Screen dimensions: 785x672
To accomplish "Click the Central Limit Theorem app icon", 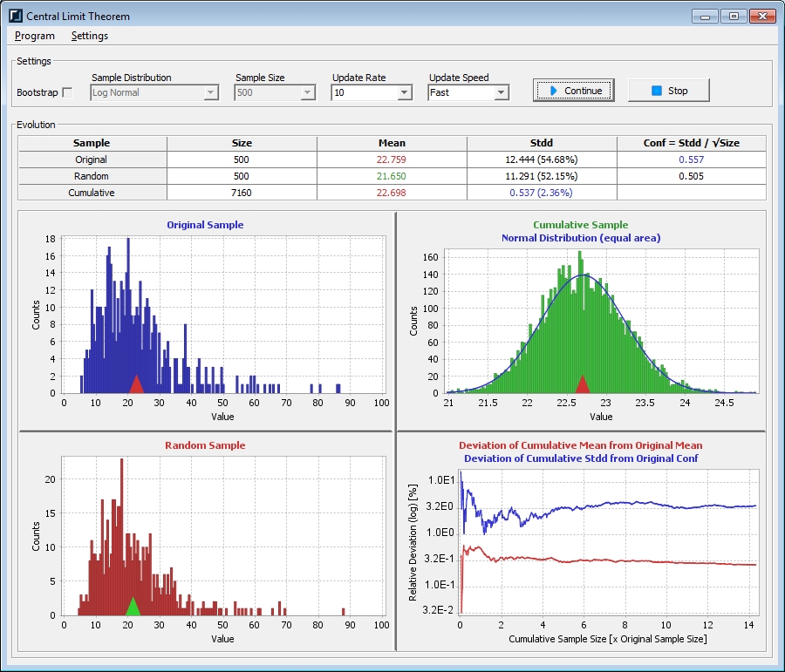I will (16, 16).
